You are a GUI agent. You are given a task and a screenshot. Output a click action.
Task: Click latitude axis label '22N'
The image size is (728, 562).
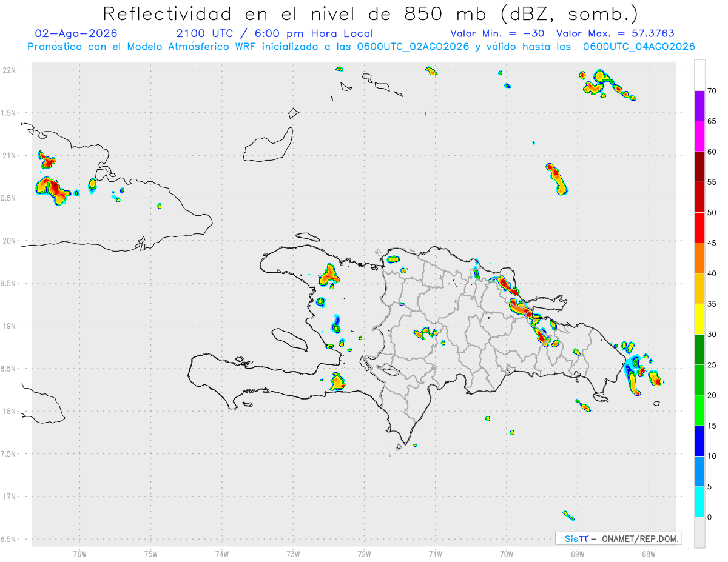click(10, 70)
